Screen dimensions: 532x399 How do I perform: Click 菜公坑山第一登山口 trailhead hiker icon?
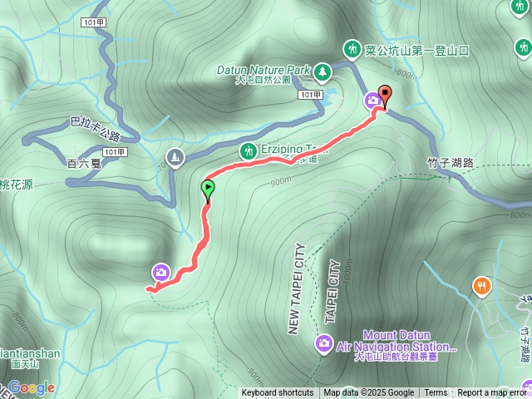pos(352,51)
